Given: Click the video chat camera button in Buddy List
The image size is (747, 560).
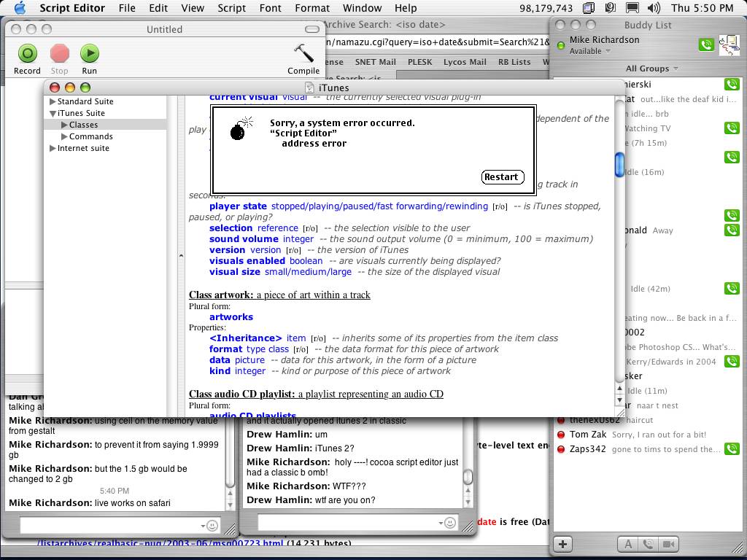Looking at the screenshot, I should 668,544.
